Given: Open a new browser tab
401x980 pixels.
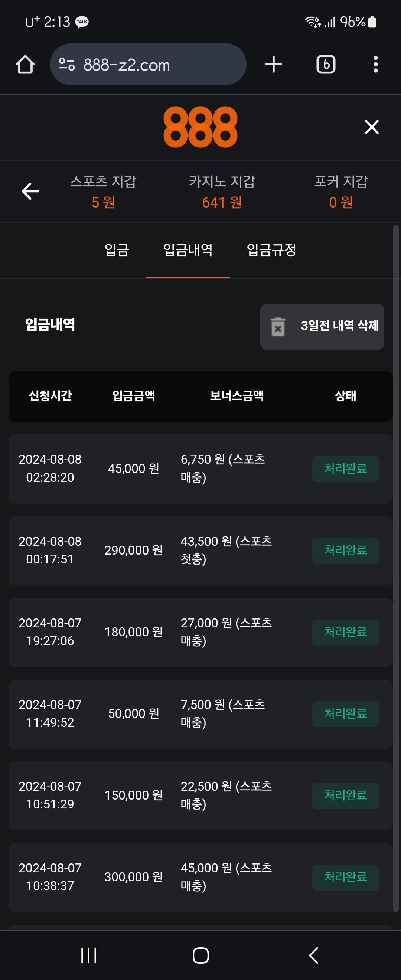Looking at the screenshot, I should pyautogui.click(x=273, y=64).
